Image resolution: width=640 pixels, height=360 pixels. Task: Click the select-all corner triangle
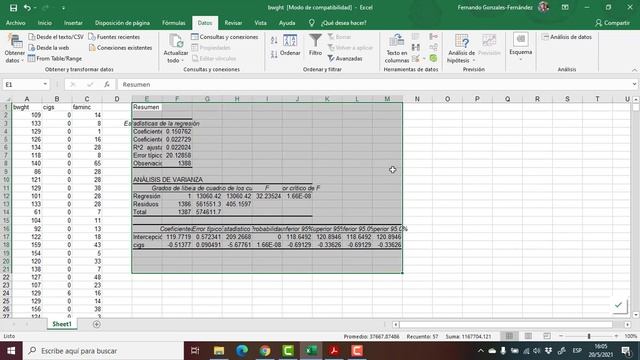pyautogui.click(x=6, y=99)
